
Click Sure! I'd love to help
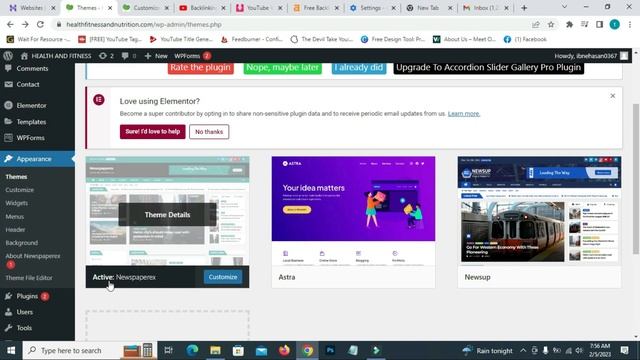(153, 132)
